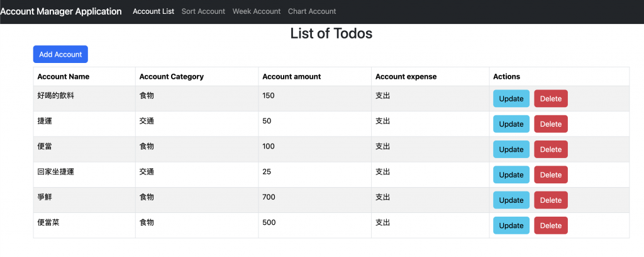Viewport: 644px width, 257px height.
Task: Update the 捷運 account entry
Action: point(511,124)
